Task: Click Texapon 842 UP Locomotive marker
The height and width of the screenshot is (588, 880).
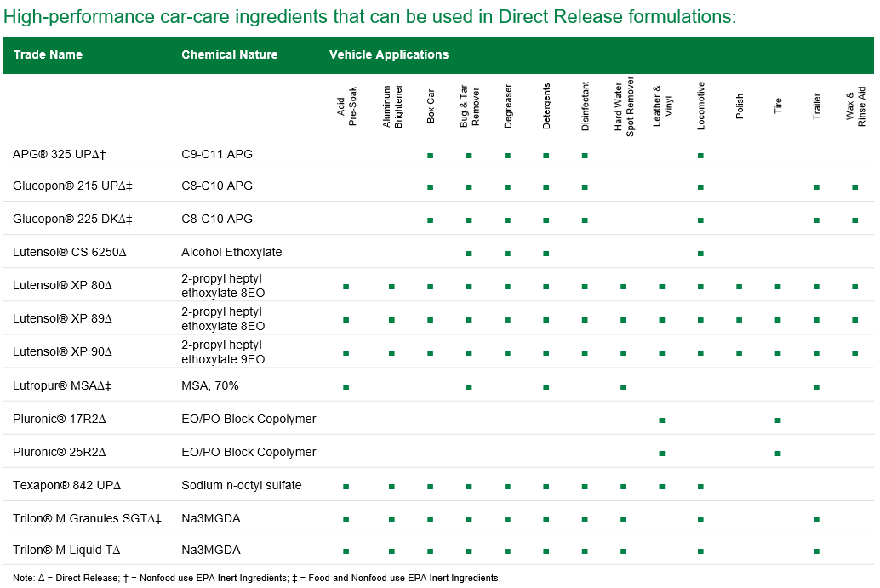Action: [700, 487]
